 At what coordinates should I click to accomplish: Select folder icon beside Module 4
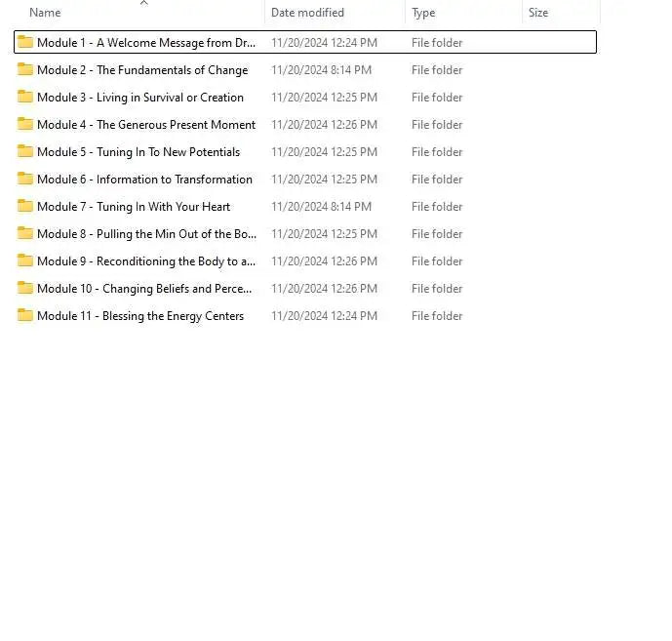(25, 124)
